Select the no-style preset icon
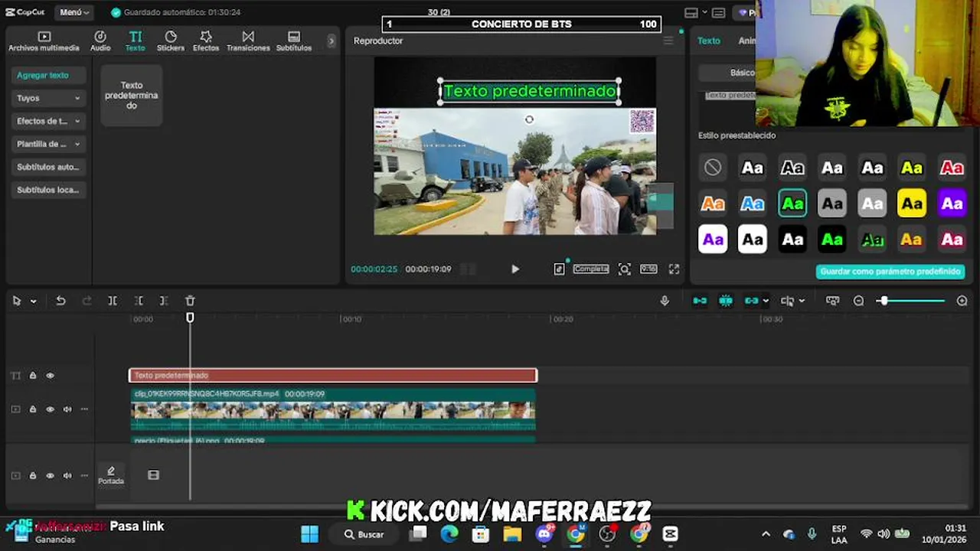The image size is (980, 551). pyautogui.click(x=713, y=167)
